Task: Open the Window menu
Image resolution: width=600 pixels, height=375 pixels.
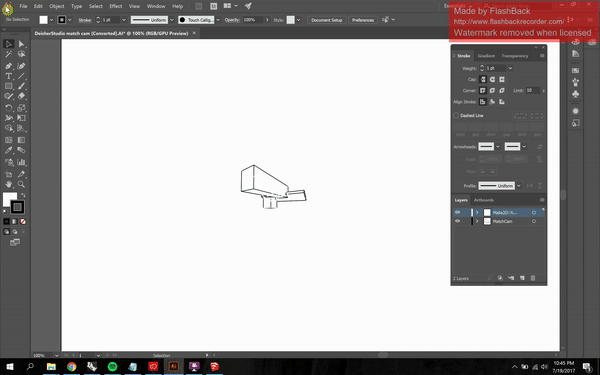Action: click(156, 6)
